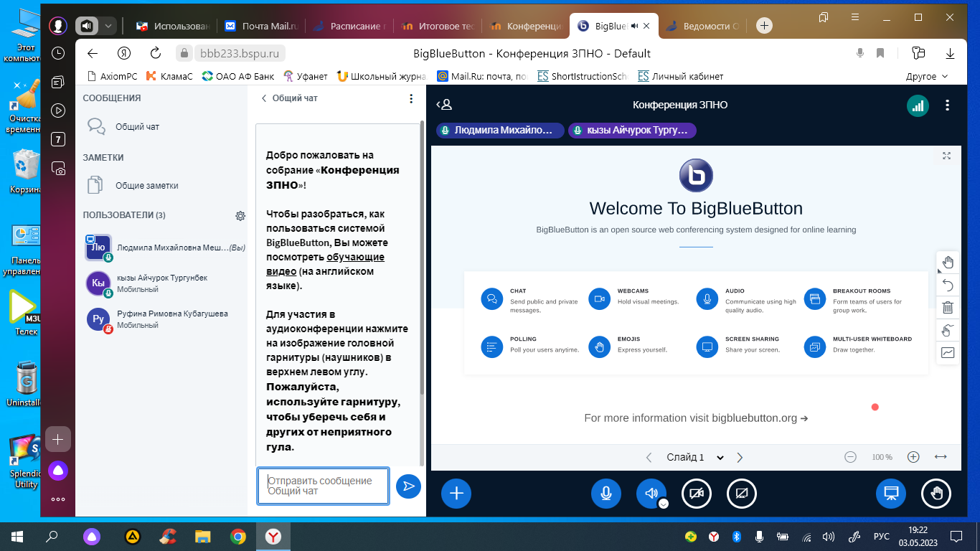Switch to the Почта Mail.ru browser tab
980x551 pixels.
pos(263,26)
